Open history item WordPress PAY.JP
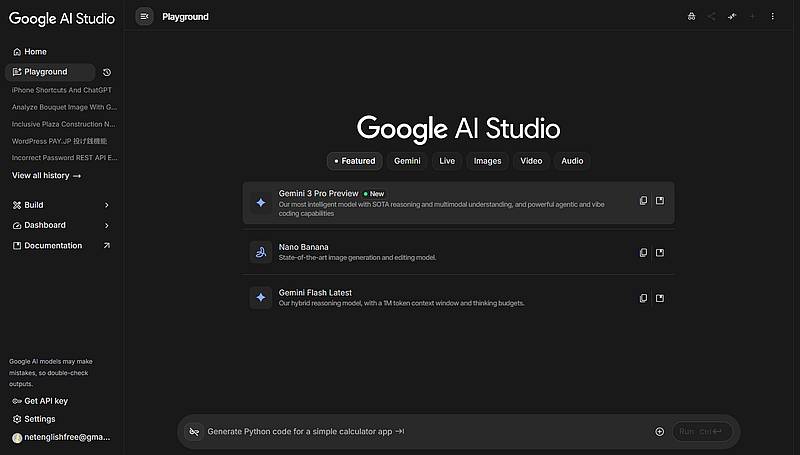Screen dimensions: 800x455 click(60, 141)
